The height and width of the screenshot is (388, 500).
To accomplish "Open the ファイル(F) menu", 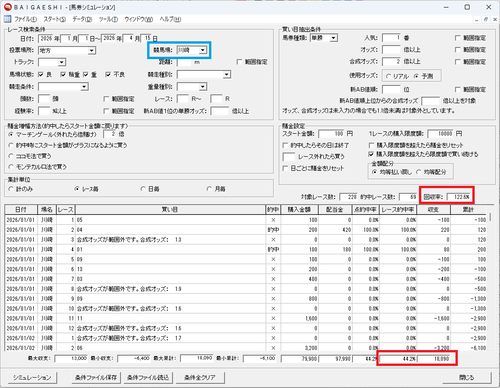I will pyautogui.click(x=25, y=19).
